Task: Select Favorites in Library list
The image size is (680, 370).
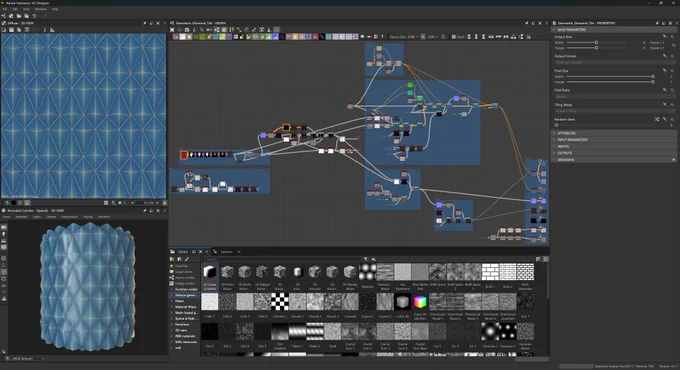Action: [182, 266]
